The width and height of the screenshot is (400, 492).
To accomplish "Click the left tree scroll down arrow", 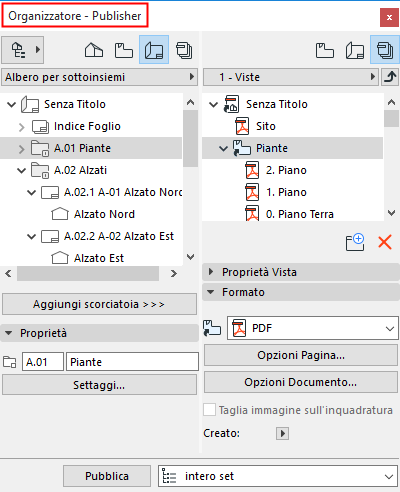I will (x=190, y=257).
